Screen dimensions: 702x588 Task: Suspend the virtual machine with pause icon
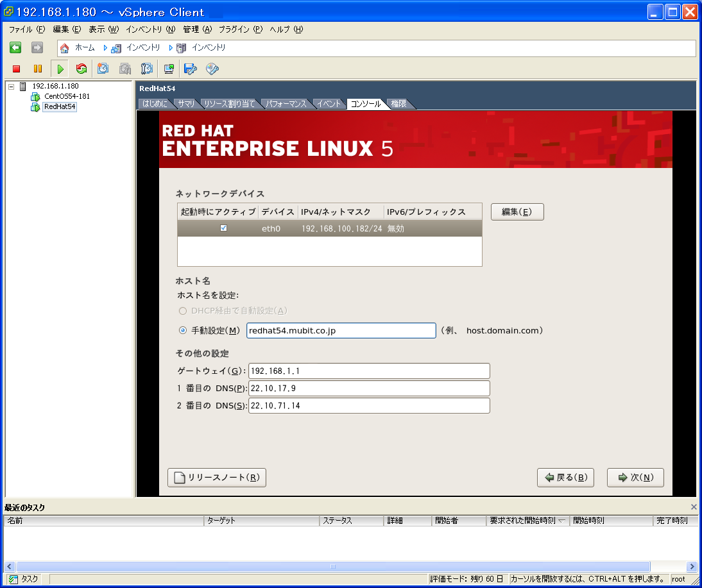point(38,69)
